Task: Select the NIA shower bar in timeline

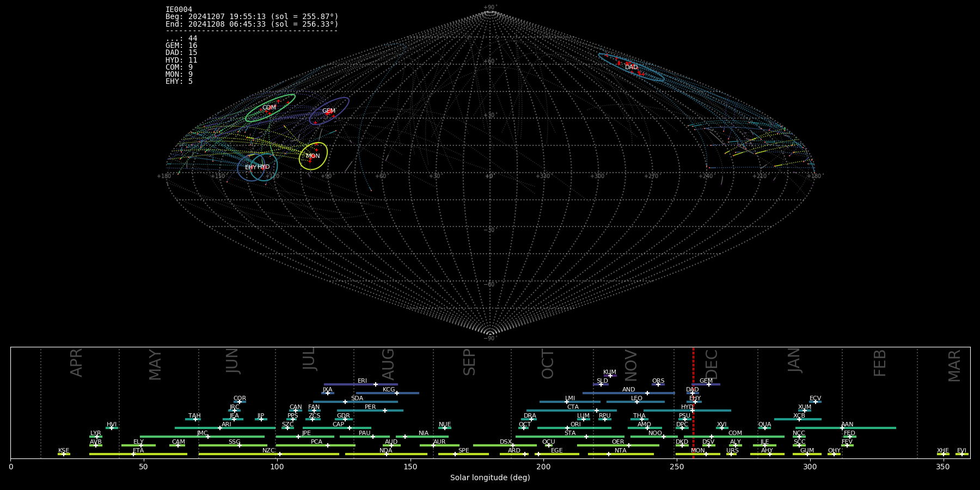Action: point(422,437)
